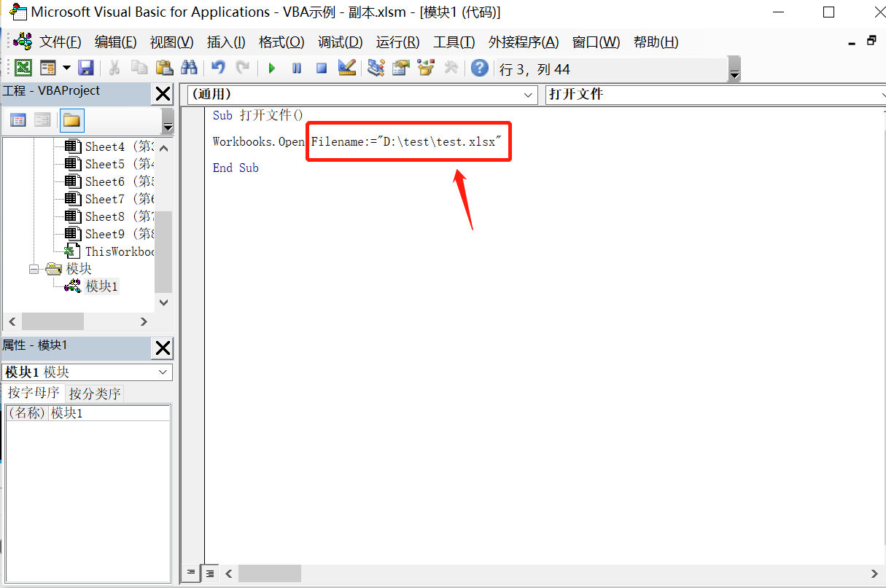Click project tree scroll up arrow
886x588 pixels.
(x=163, y=148)
